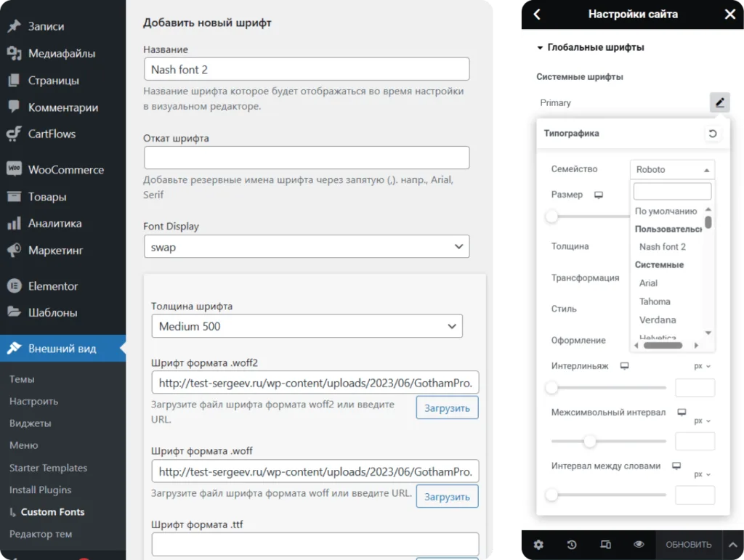Click Загрузить button for woff2 font
Viewport: 744px width, 560px height.
447,408
